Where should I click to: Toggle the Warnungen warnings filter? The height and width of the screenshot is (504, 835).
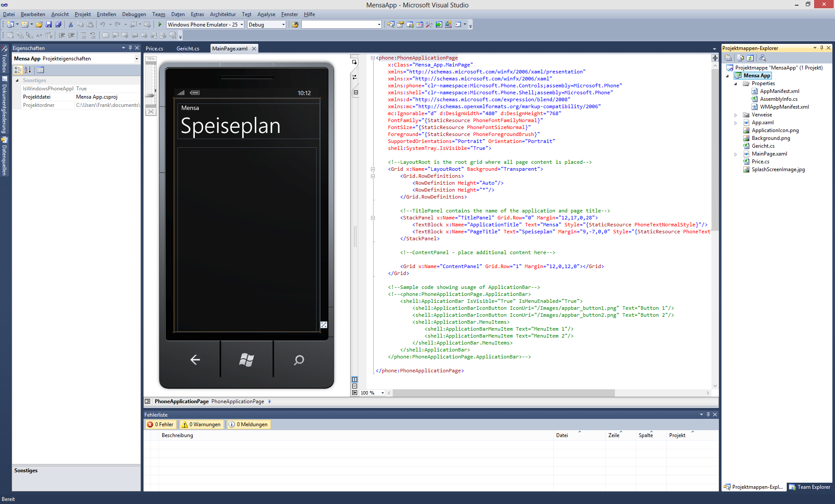[201, 424]
